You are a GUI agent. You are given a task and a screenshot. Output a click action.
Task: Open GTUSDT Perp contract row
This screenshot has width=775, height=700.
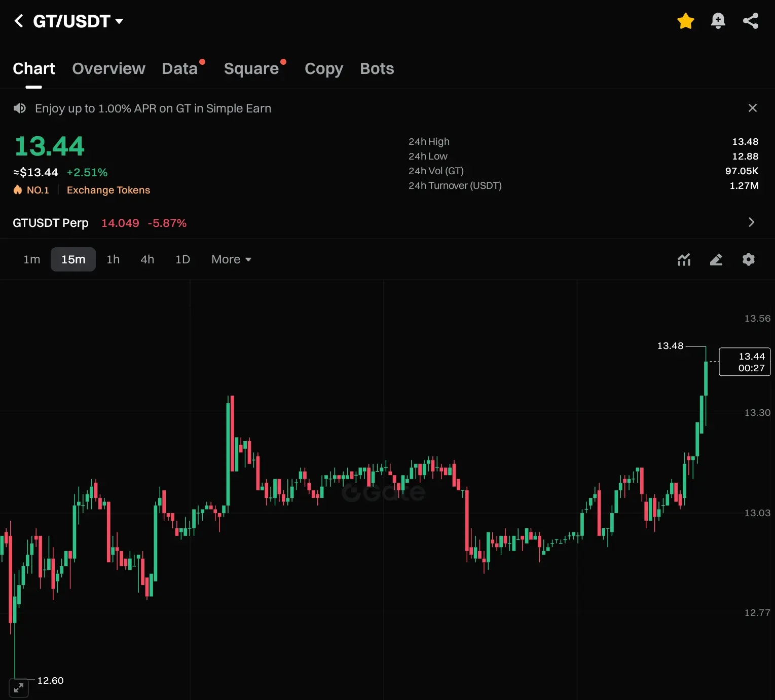click(387, 223)
